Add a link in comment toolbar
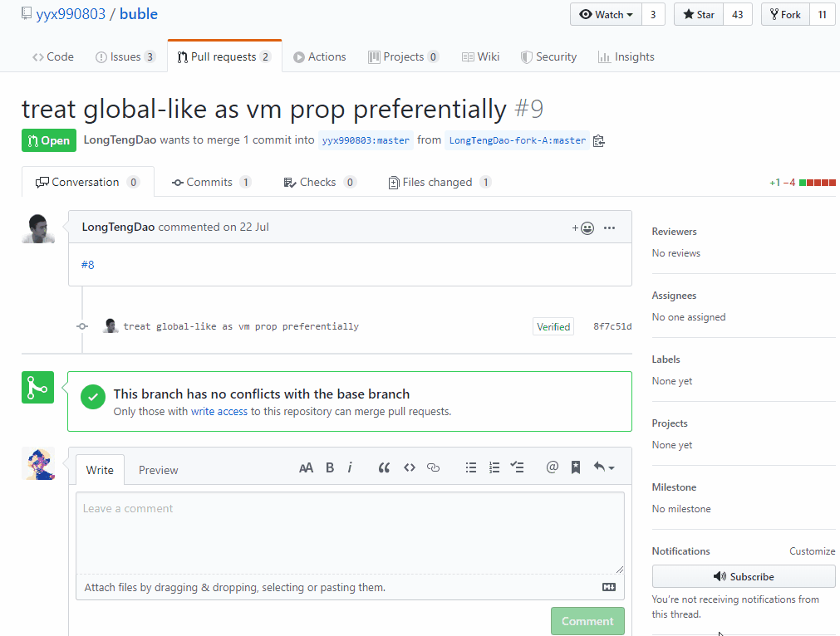The width and height of the screenshot is (840, 636). 433,468
